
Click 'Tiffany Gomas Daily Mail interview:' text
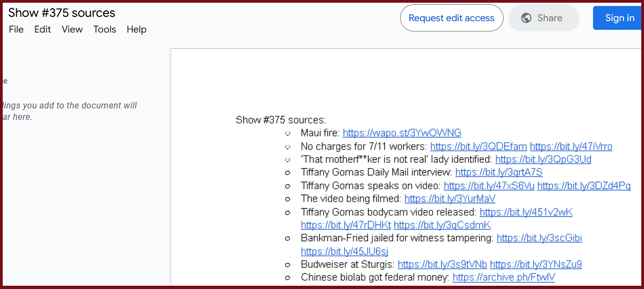point(377,172)
